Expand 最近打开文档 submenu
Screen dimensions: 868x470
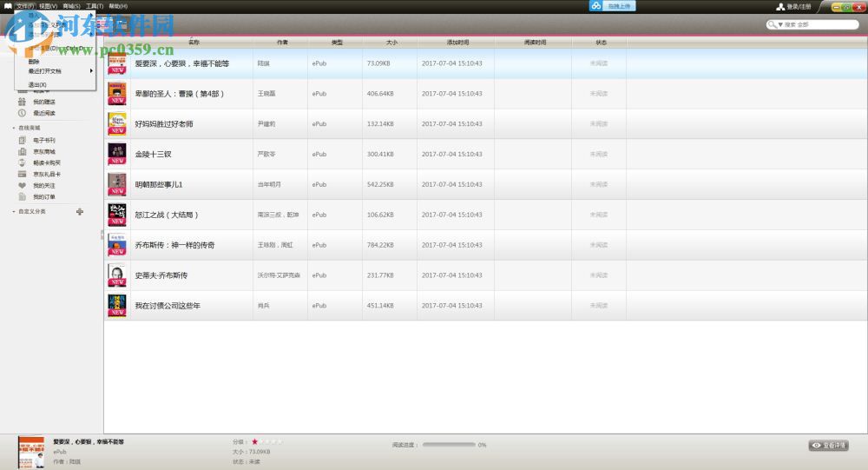(55, 71)
